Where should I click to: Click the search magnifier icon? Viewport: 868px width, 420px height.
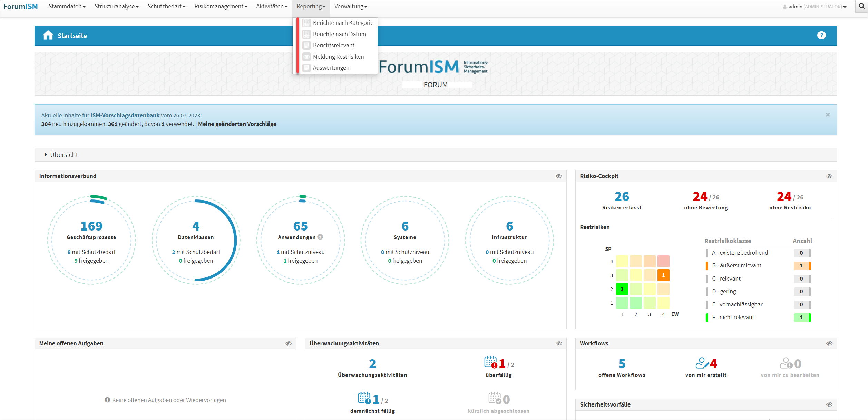(x=861, y=6)
